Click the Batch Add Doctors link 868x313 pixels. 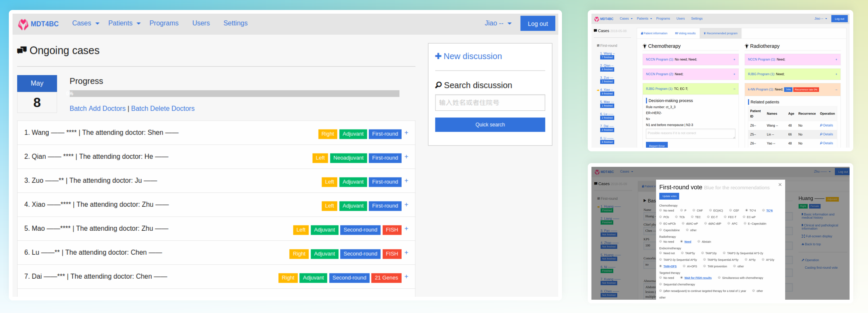[x=98, y=109]
